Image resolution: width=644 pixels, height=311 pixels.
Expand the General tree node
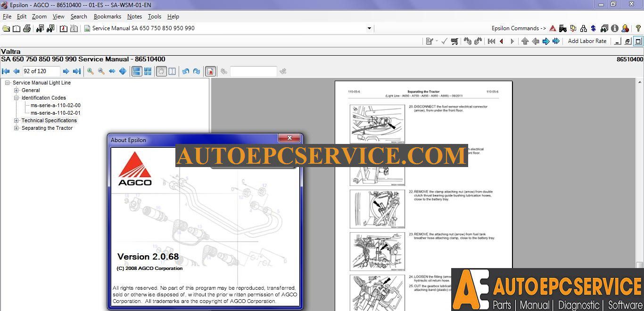pos(17,90)
